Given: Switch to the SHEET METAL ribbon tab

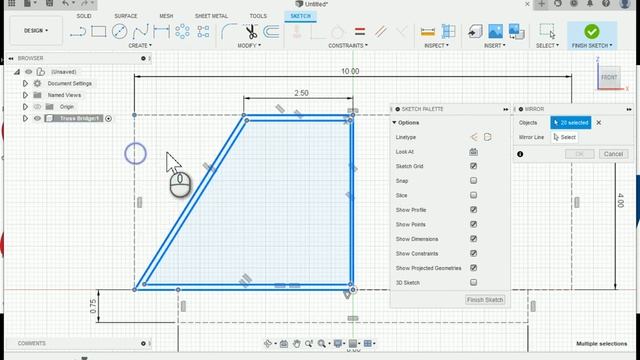Looking at the screenshot, I should (x=211, y=16).
